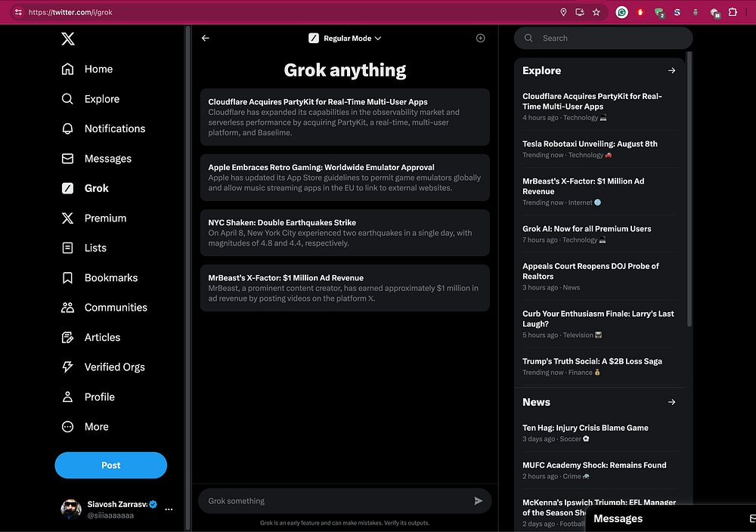Click the install app icon in address bar
This screenshot has height=532, width=756.
click(x=580, y=12)
